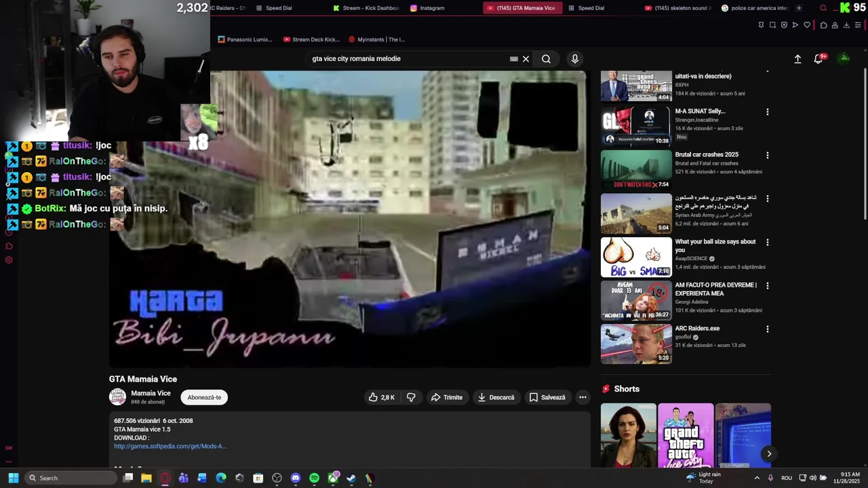Click the Windows taskbar Search box

(x=71, y=478)
